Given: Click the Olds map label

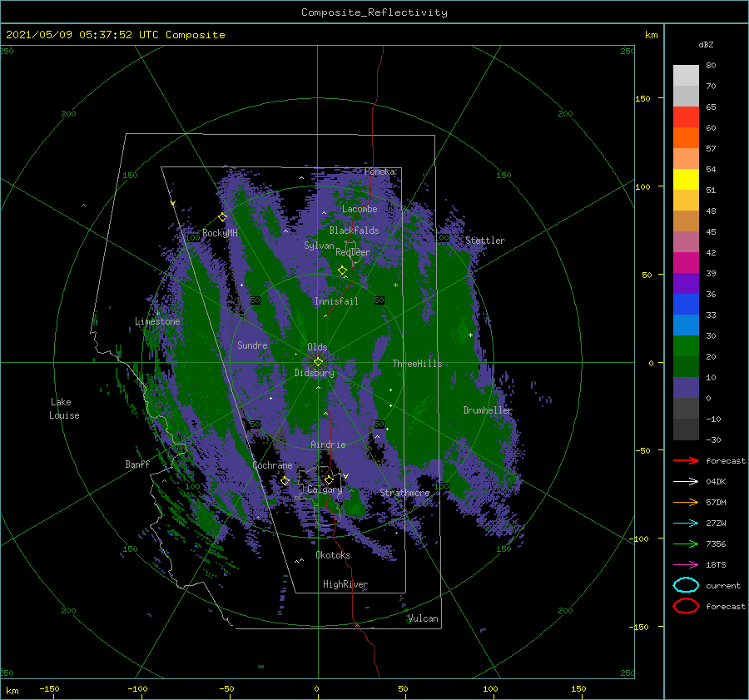Looking at the screenshot, I should pos(317,347).
